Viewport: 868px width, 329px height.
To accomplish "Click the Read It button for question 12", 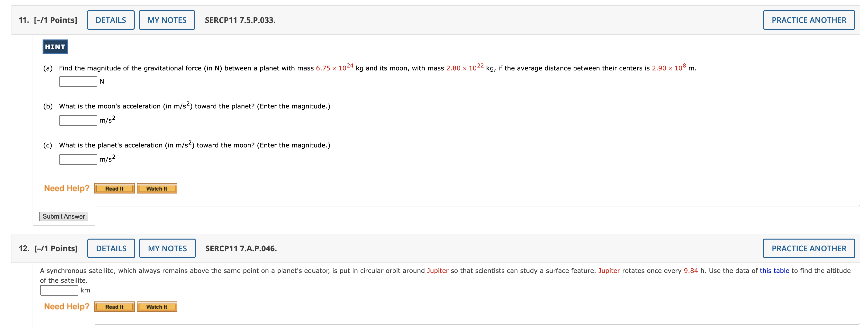I will tap(114, 306).
